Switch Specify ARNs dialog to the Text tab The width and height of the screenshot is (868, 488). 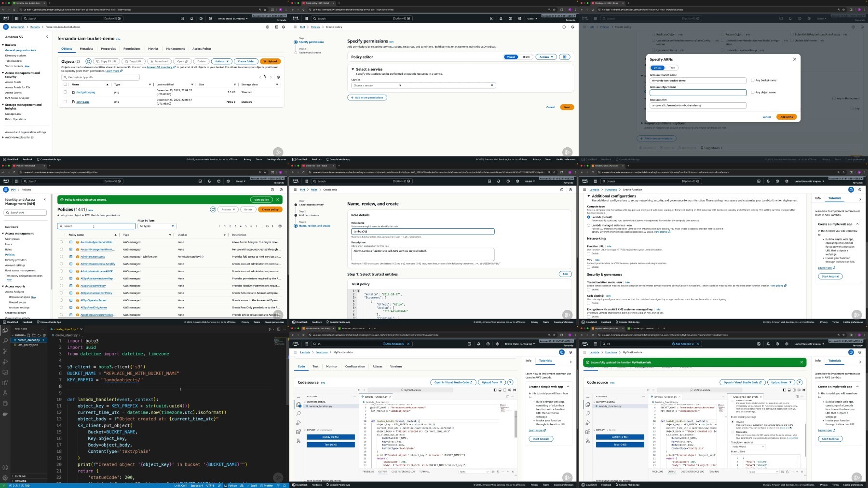(x=672, y=68)
